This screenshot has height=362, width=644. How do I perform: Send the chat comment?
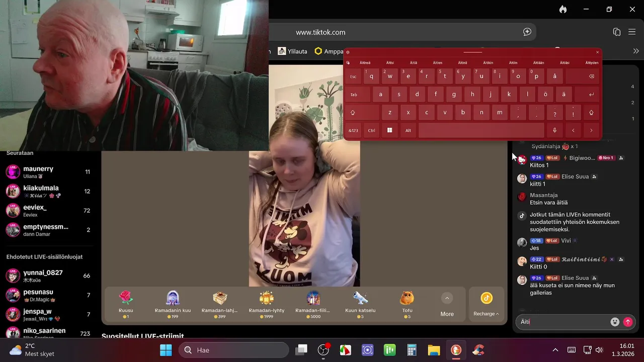click(627, 322)
